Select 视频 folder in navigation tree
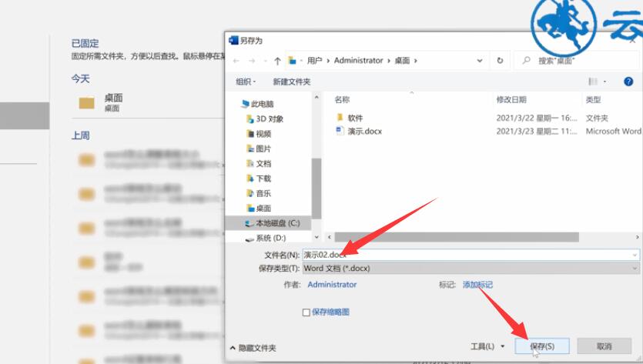The height and width of the screenshot is (364, 643). [x=259, y=134]
